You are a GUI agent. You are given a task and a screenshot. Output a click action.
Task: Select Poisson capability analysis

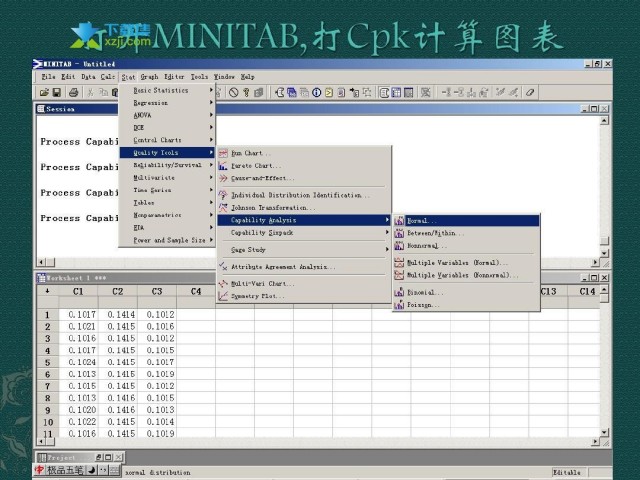[466, 305]
